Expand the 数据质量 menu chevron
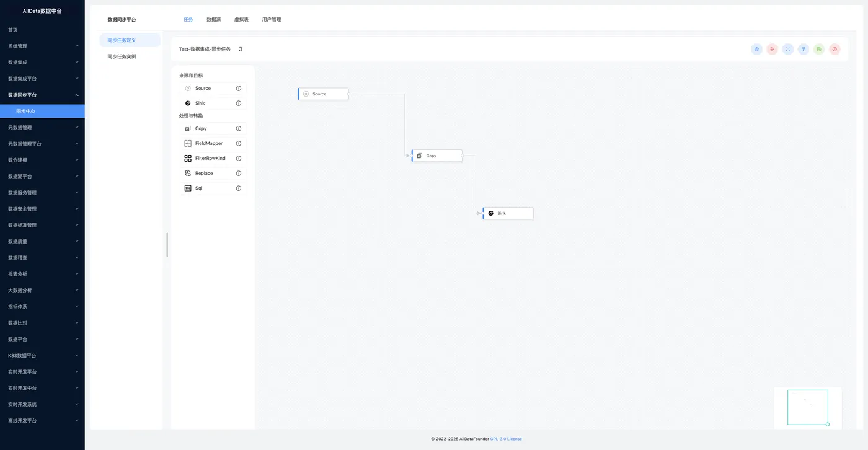868x450 pixels. pyautogui.click(x=77, y=241)
